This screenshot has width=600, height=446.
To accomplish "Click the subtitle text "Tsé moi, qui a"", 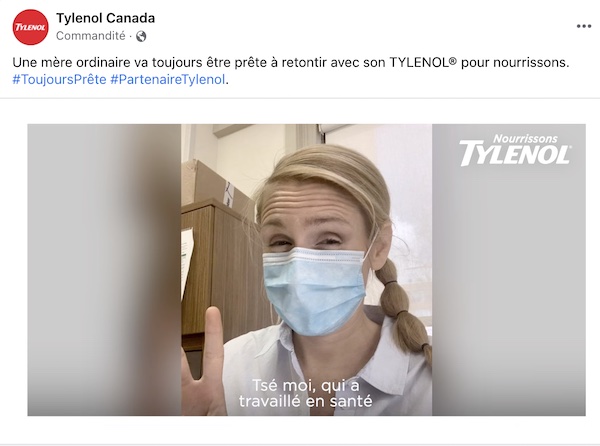I will (x=305, y=385).
